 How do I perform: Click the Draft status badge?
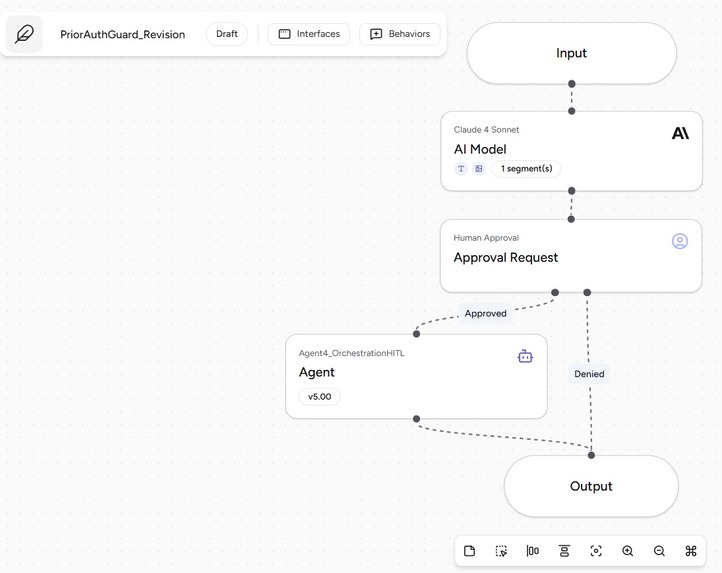pos(227,34)
